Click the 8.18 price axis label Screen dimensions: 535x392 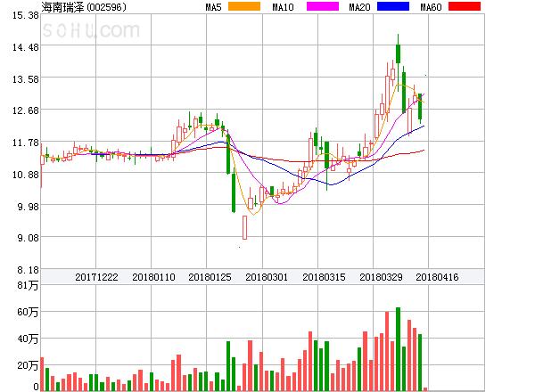[x=28, y=270]
